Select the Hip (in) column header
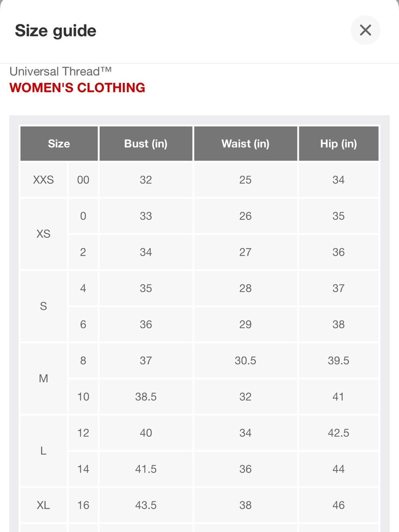The height and width of the screenshot is (532, 399). (338, 144)
